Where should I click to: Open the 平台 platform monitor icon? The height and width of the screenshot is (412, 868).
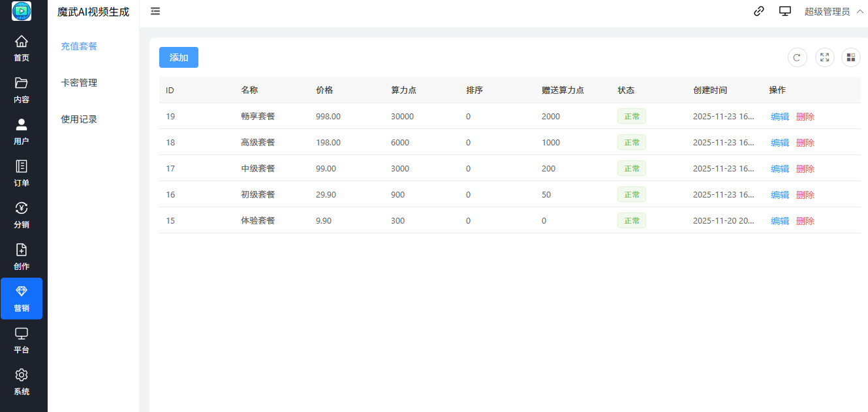click(x=22, y=334)
